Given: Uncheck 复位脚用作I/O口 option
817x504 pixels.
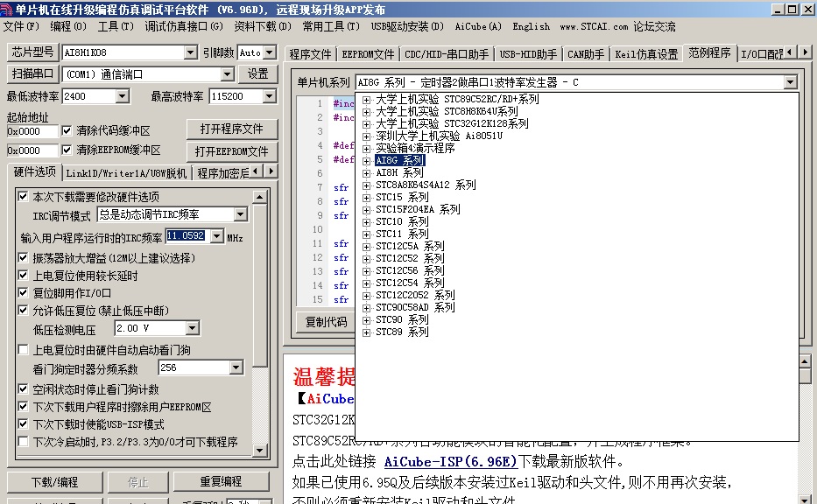Looking at the screenshot, I should (24, 293).
